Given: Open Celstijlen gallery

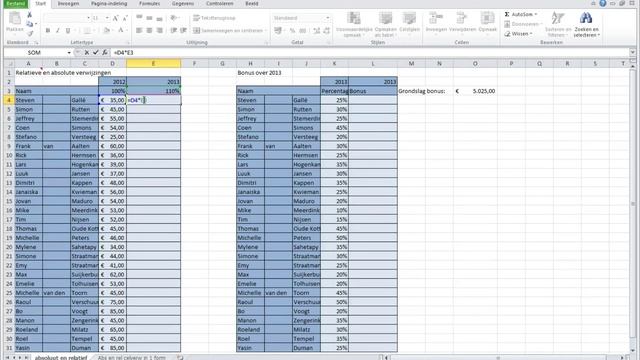Looking at the screenshot, I should click(x=409, y=22).
